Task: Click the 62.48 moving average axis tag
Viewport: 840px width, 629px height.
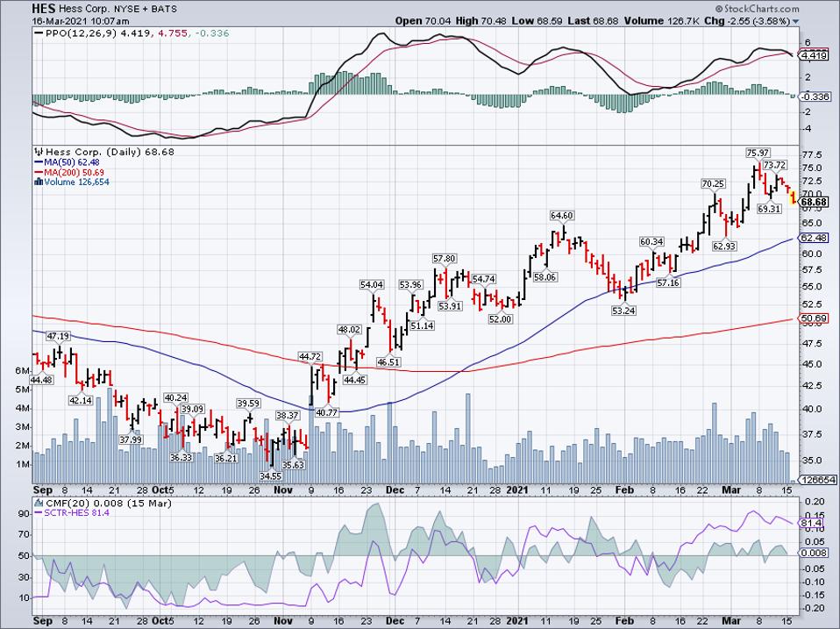Action: point(814,238)
